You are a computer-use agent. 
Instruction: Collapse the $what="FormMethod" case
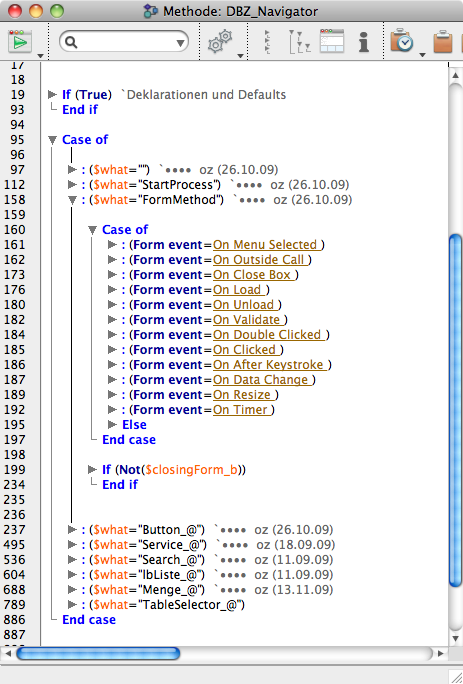point(72,200)
